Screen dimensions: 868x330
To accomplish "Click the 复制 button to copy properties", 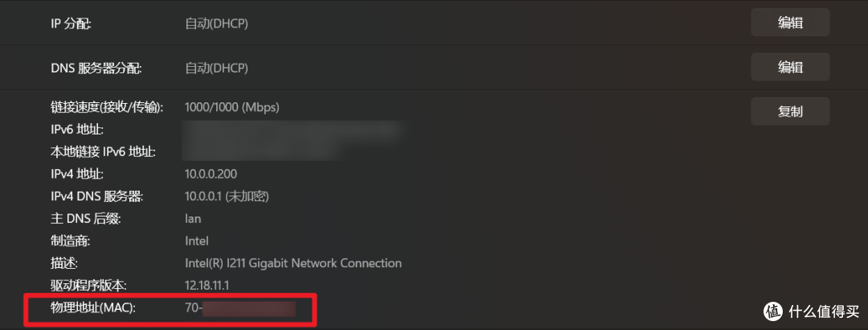I will click(790, 112).
